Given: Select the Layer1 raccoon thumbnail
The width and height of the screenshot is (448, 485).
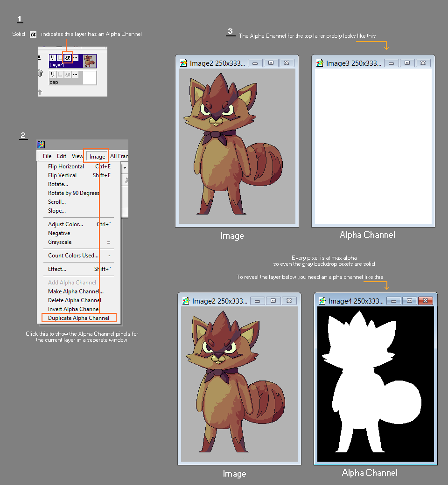Looking at the screenshot, I should [90, 61].
